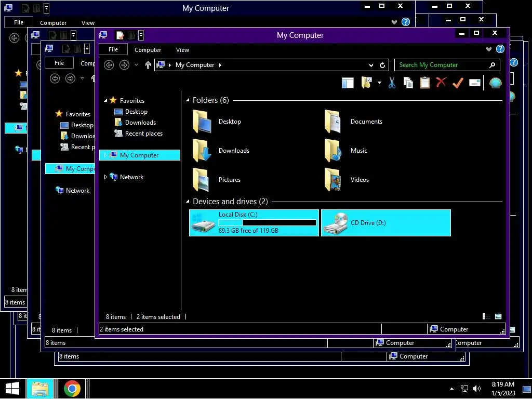
Task: Open File menu in third window behind
Action: click(59, 63)
